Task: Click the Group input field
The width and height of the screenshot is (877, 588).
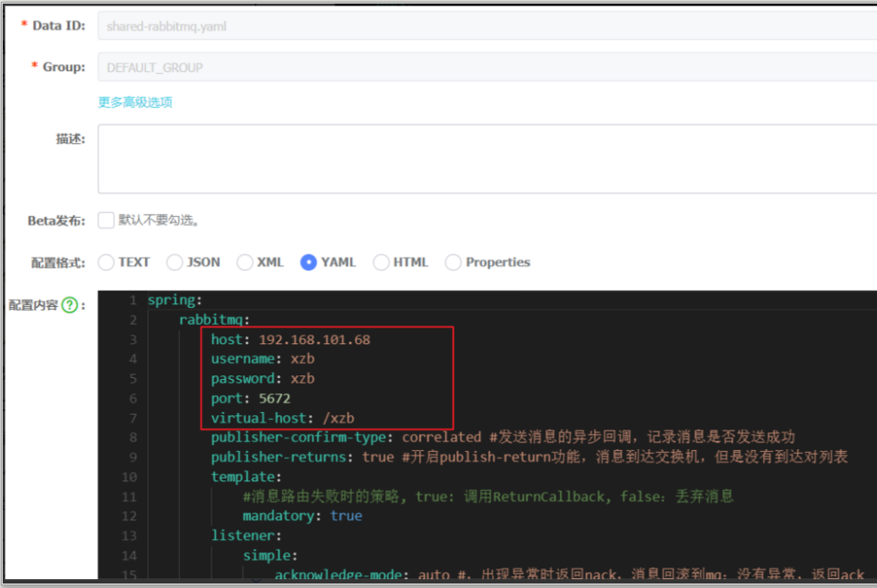Action: [487, 67]
